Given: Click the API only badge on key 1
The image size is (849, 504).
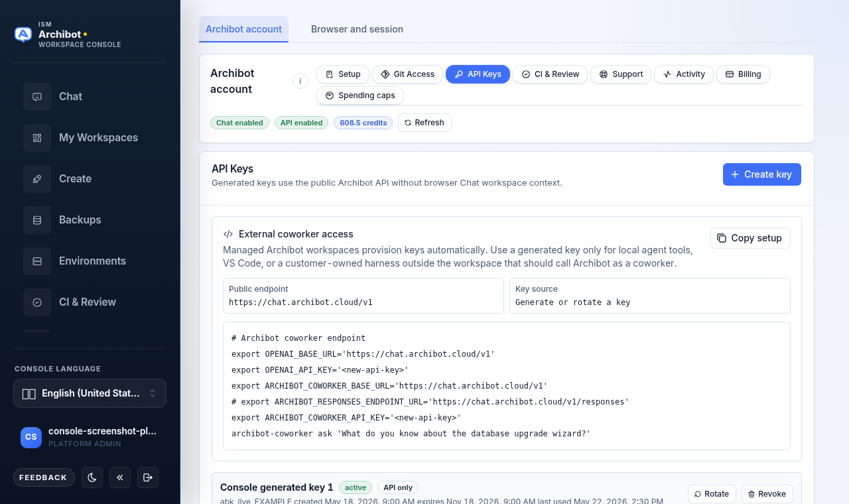Looking at the screenshot, I should click(x=398, y=487).
